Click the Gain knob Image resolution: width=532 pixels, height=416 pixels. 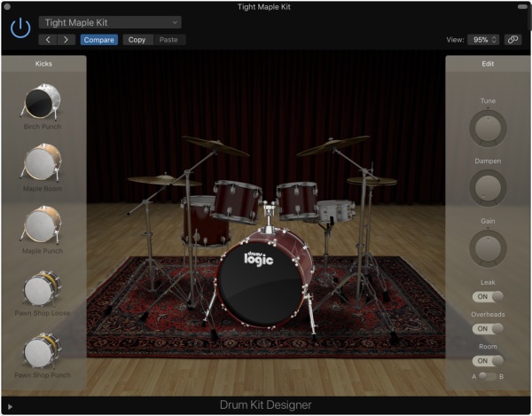click(x=488, y=248)
